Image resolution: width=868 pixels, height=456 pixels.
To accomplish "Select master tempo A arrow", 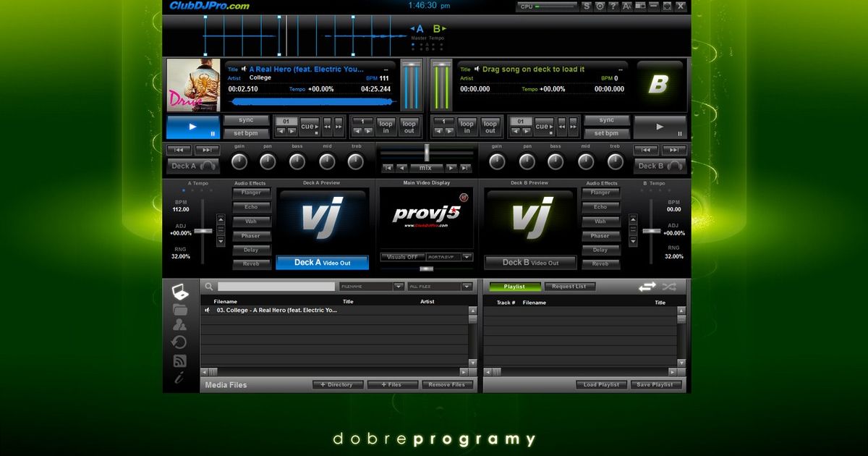I will point(417,29).
